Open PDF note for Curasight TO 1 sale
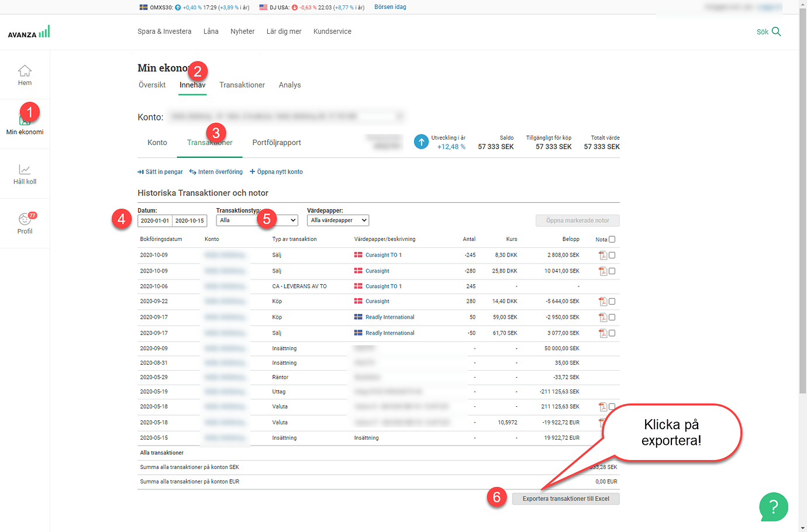Image resolution: width=807 pixels, height=532 pixels. 602,255
